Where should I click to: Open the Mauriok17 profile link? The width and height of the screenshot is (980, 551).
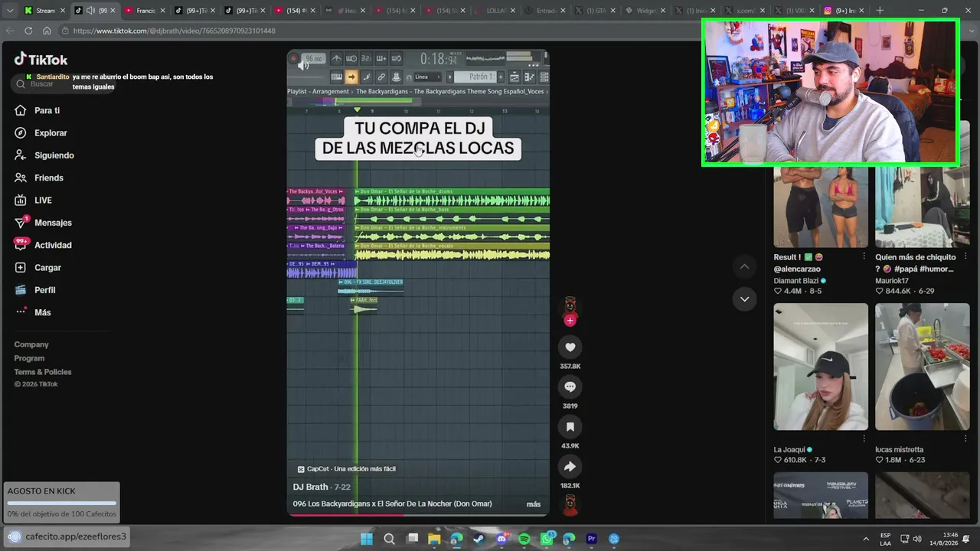pyautogui.click(x=891, y=281)
